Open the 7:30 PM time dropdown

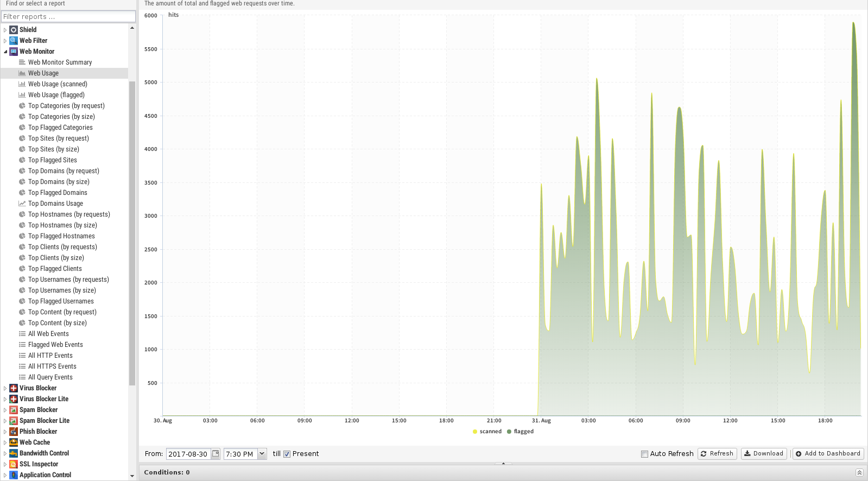tap(262, 454)
